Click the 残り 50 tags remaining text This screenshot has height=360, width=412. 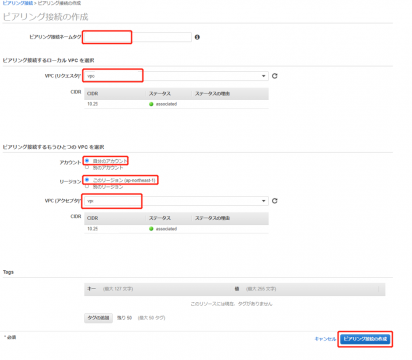124,318
